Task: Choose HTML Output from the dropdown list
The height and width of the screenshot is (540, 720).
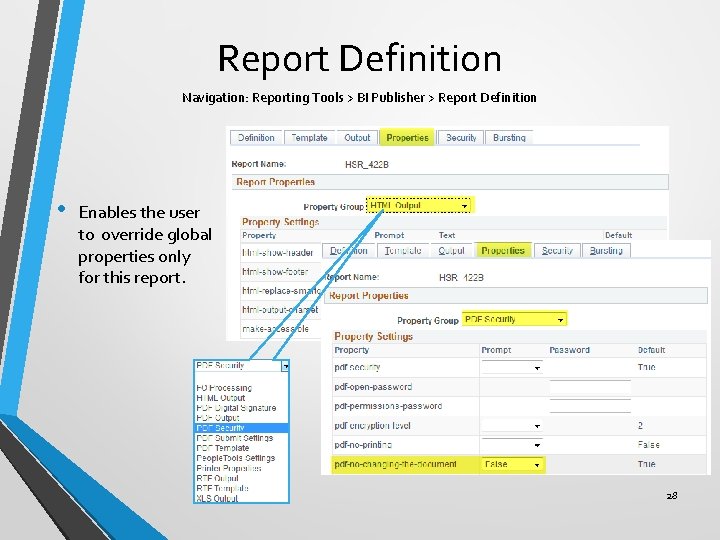Action: coord(221,398)
